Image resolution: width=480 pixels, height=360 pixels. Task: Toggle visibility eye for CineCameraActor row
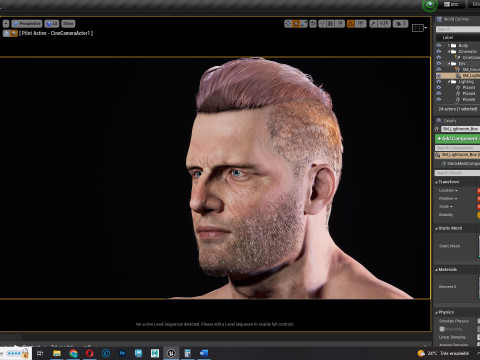click(x=439, y=57)
